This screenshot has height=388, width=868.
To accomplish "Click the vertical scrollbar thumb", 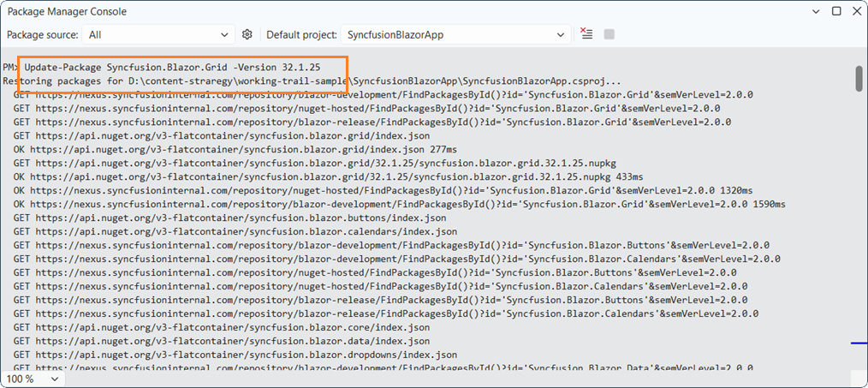I will coord(859,78).
